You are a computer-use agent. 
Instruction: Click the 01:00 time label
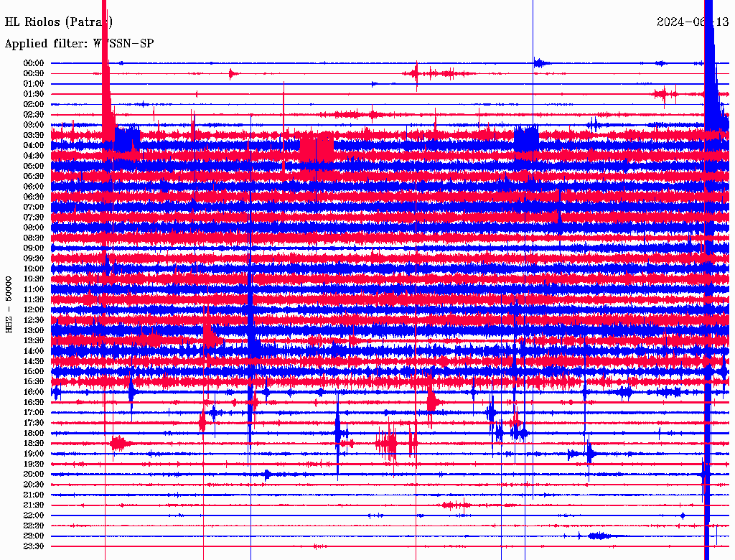tap(34, 83)
